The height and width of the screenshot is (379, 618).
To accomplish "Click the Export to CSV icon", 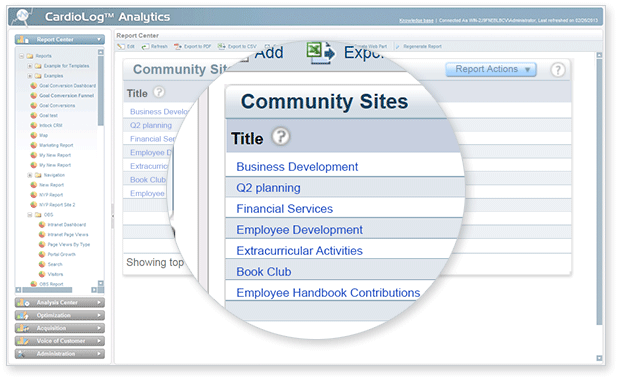I will pyautogui.click(x=222, y=46).
